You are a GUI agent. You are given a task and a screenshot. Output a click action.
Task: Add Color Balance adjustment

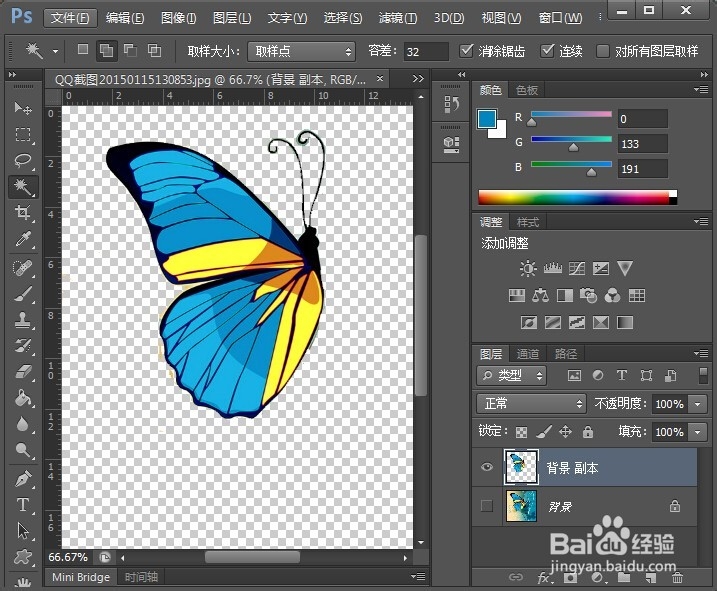click(540, 296)
